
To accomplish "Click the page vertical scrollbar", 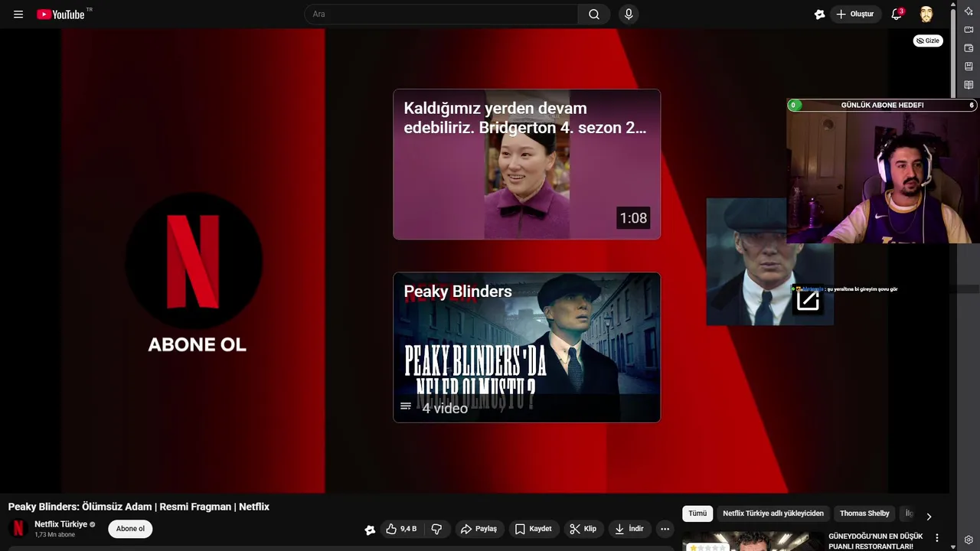I will pyautogui.click(x=953, y=54).
